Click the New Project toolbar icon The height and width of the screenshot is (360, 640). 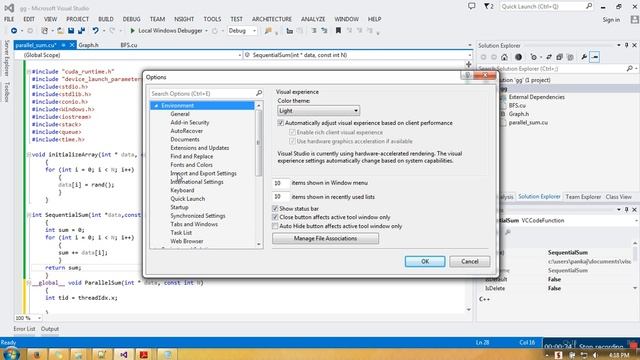tap(44, 31)
